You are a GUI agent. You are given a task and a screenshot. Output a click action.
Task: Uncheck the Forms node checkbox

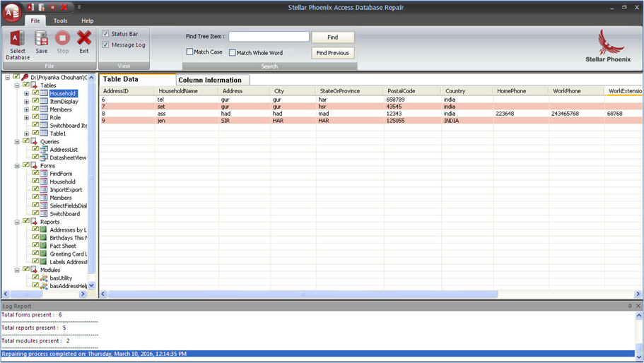pos(26,165)
